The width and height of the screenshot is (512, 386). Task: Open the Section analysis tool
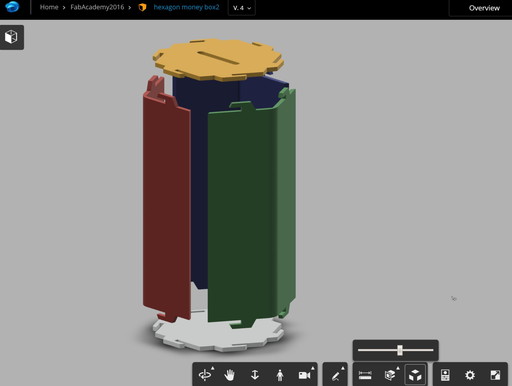pos(390,376)
